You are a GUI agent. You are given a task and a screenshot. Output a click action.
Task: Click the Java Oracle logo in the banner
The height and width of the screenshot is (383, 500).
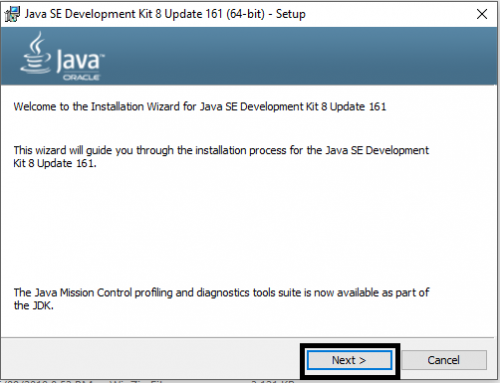click(x=62, y=56)
